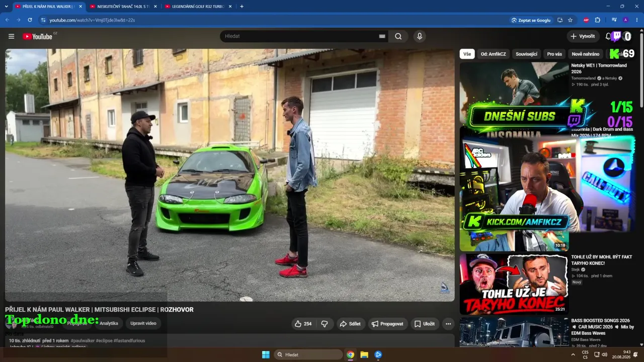Open Chrome from the taskbar

point(350,354)
